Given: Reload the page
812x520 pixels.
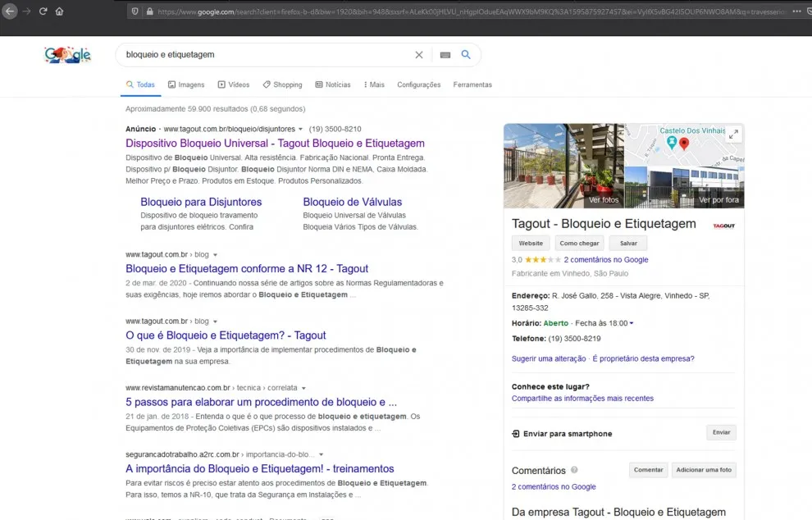Looking at the screenshot, I should 43,11.
